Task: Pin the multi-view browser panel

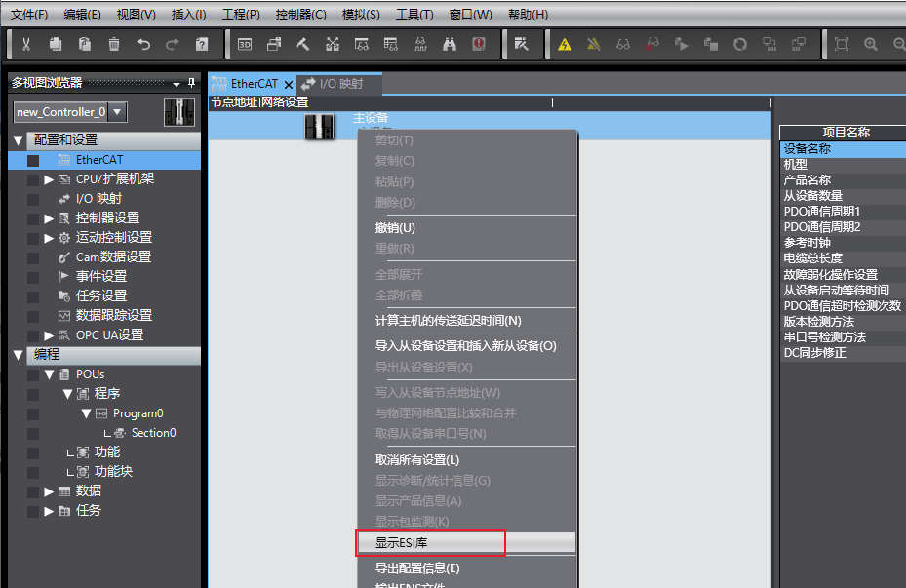Action: pos(191,83)
